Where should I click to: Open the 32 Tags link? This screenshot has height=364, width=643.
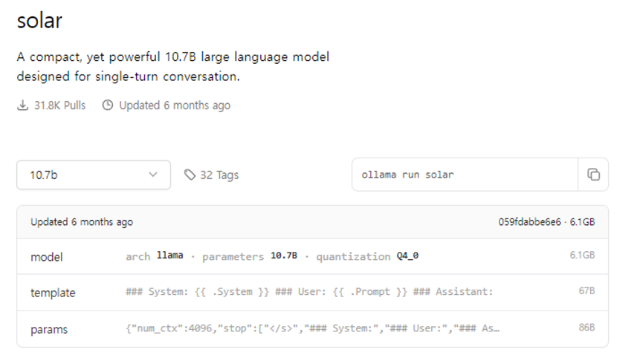[x=219, y=175]
